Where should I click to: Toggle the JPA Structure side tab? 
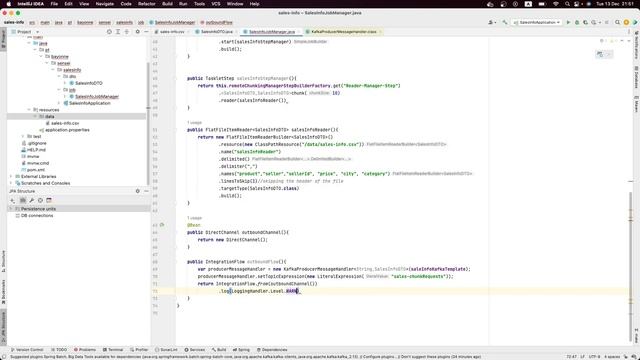(x=4, y=328)
